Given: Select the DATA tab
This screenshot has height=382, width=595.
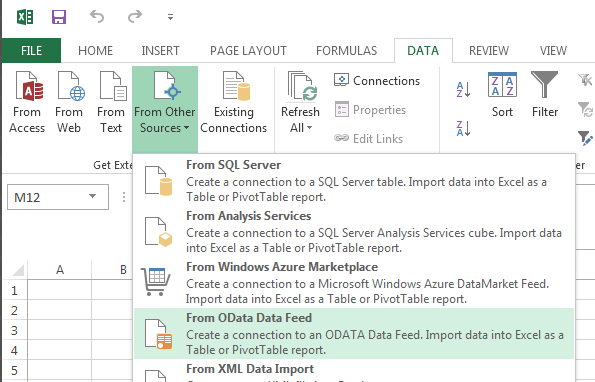Looking at the screenshot, I should [x=423, y=50].
